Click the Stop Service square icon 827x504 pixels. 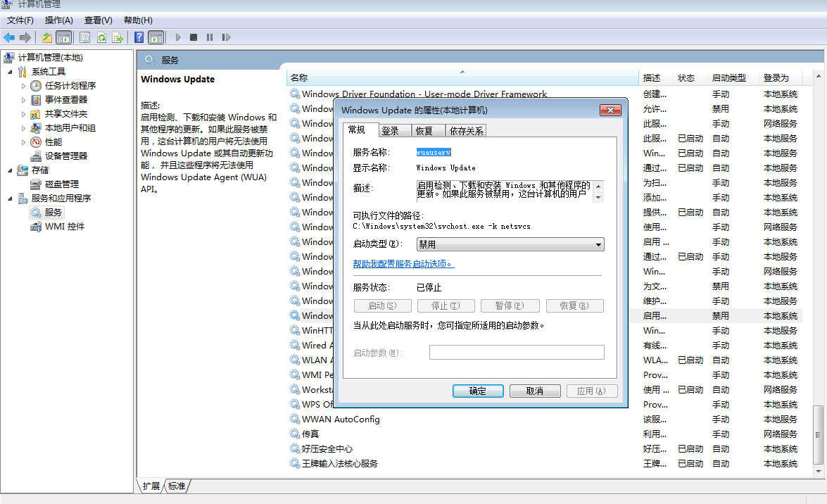coord(194,37)
